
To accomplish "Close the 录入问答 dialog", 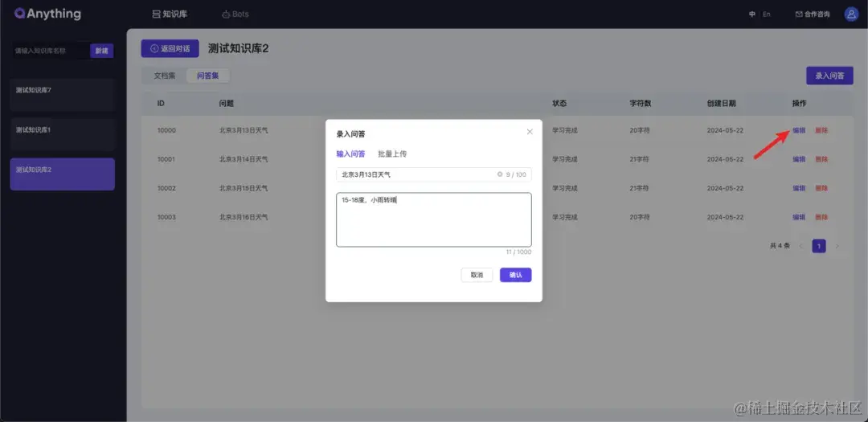I will point(530,132).
